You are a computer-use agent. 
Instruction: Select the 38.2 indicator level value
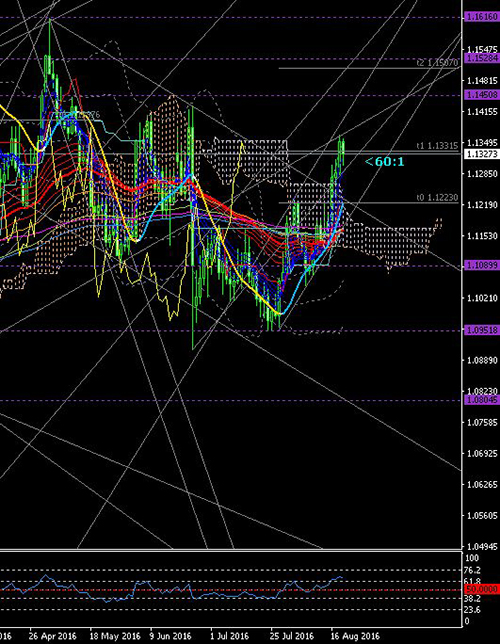pos(473,598)
